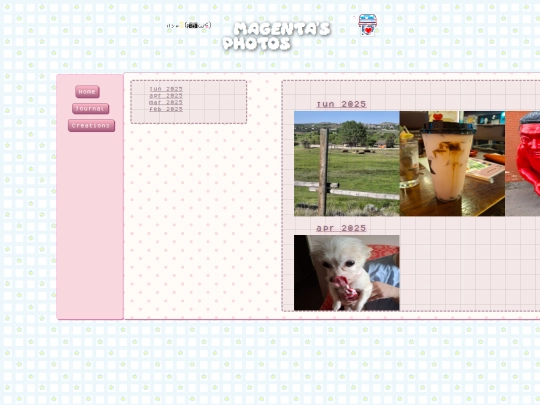The image size is (540, 405).
Task: Open the white dog photo
Action: pyautogui.click(x=347, y=273)
